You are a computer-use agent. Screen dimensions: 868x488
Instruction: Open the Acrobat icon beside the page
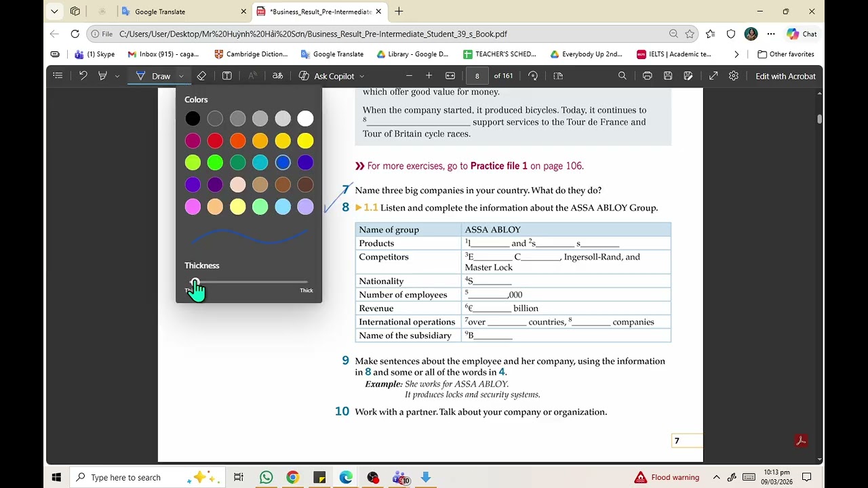(801, 441)
